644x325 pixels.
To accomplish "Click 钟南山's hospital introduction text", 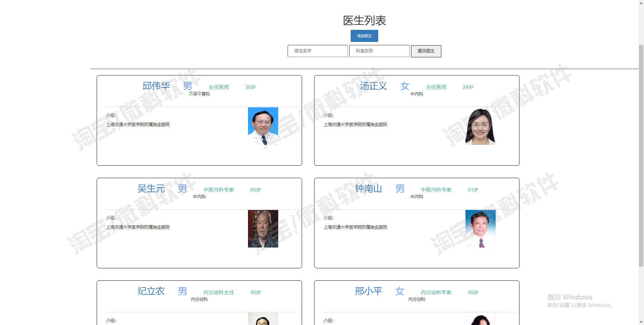I will 355,227.
